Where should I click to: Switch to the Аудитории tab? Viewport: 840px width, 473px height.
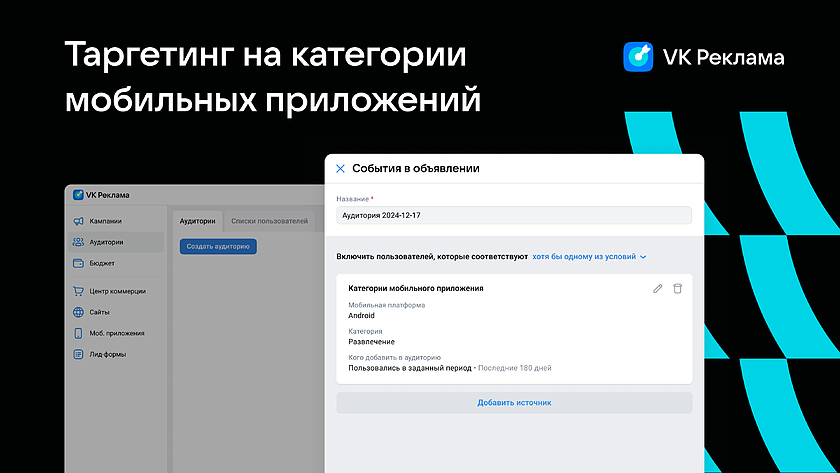coord(197,221)
